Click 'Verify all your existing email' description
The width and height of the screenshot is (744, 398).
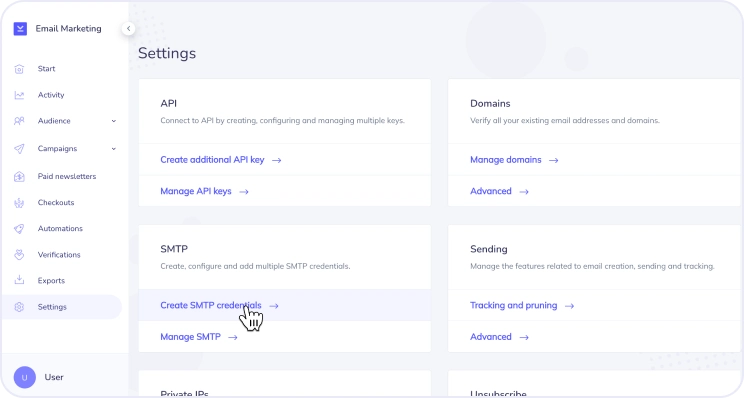pos(565,120)
